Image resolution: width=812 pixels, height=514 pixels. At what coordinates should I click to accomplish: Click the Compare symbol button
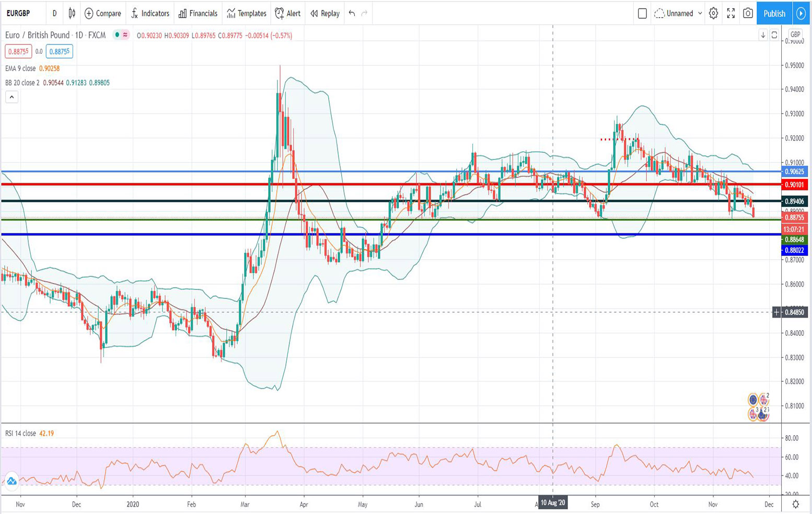point(102,14)
